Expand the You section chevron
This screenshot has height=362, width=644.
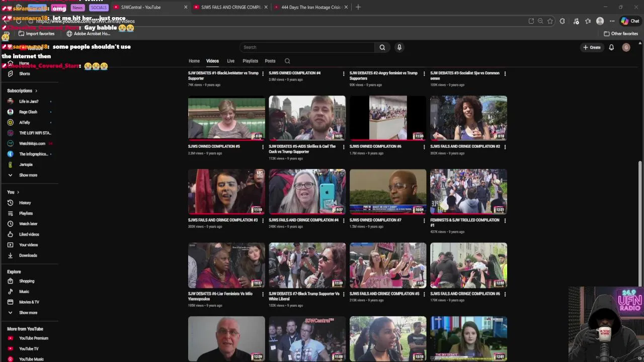click(x=18, y=192)
